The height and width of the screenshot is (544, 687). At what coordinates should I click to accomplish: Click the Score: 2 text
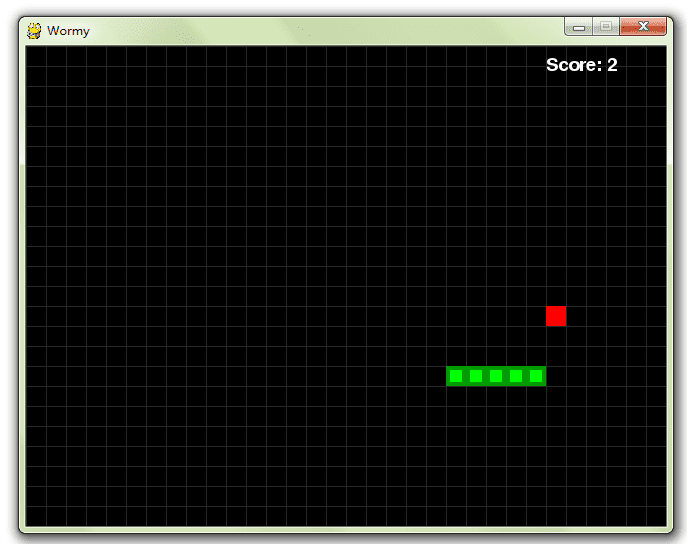click(581, 65)
